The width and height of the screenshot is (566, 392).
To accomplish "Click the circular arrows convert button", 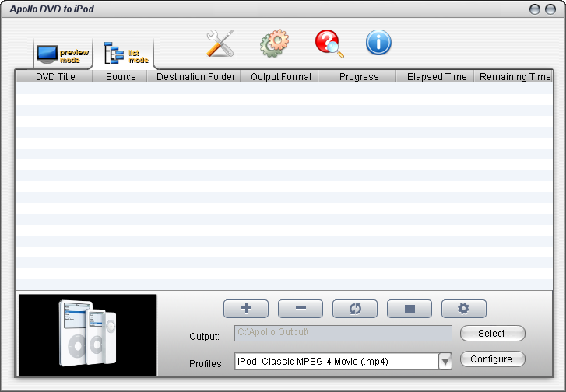I will click(355, 309).
